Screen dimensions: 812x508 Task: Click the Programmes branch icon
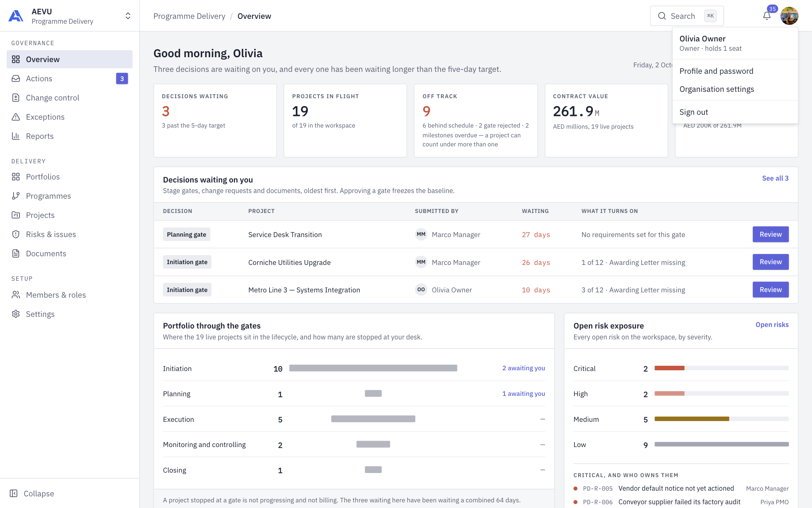click(16, 196)
